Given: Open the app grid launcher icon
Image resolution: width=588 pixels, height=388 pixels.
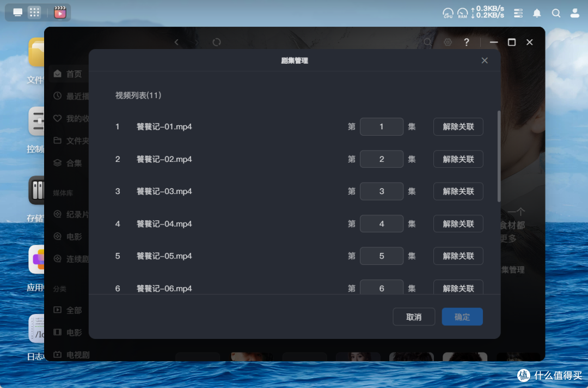Looking at the screenshot, I should coord(34,13).
